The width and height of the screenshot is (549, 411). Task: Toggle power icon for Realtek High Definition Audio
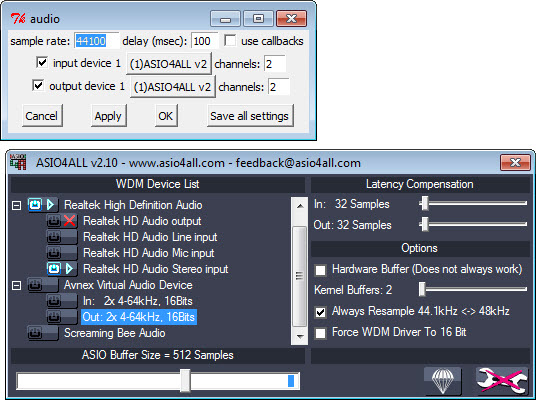pos(35,205)
